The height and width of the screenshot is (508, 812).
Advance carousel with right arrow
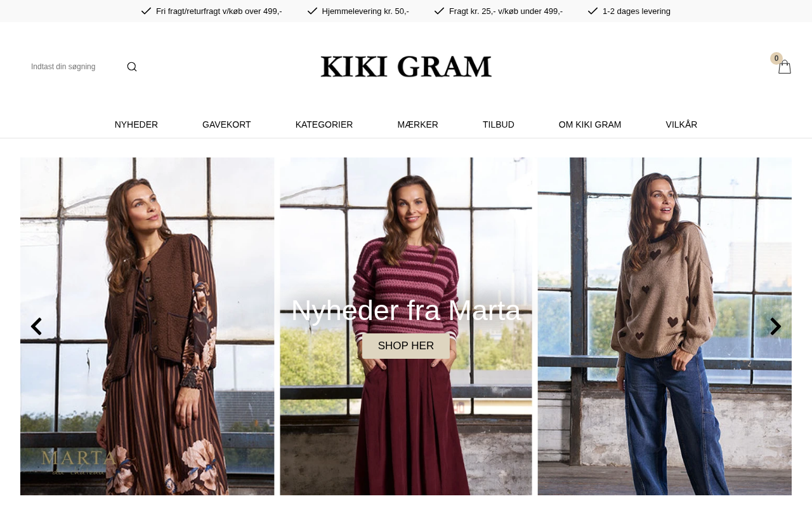coord(775,326)
